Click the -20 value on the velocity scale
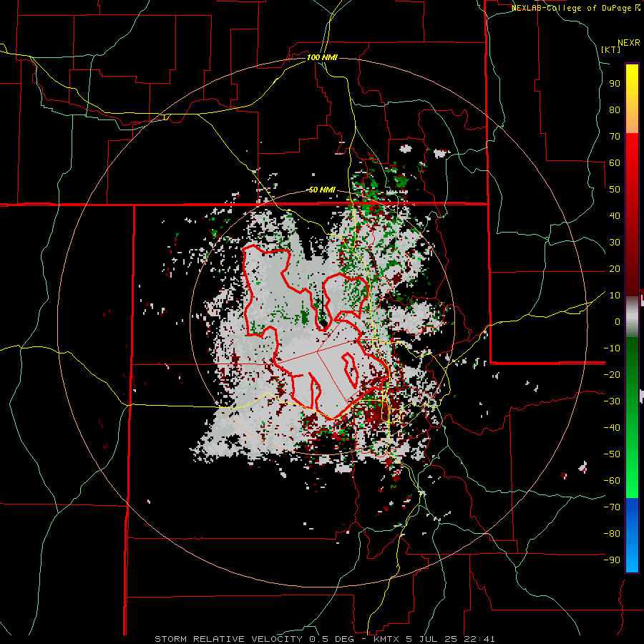 tap(612, 374)
